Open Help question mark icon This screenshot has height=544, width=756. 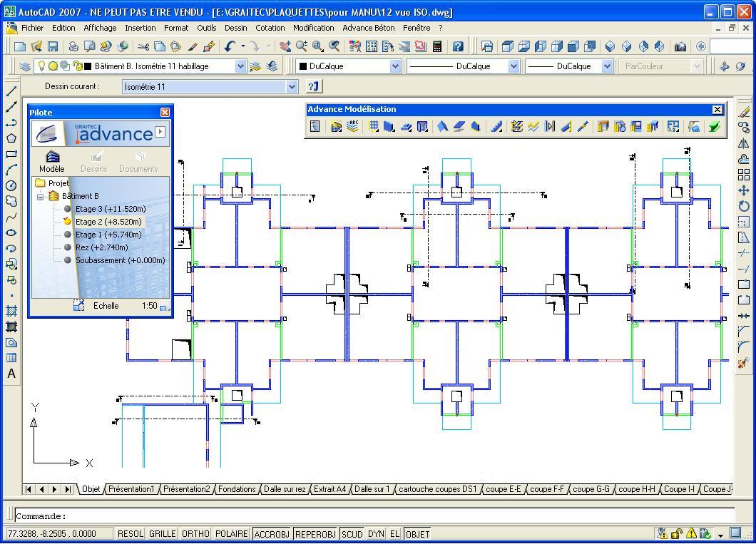tap(458, 46)
